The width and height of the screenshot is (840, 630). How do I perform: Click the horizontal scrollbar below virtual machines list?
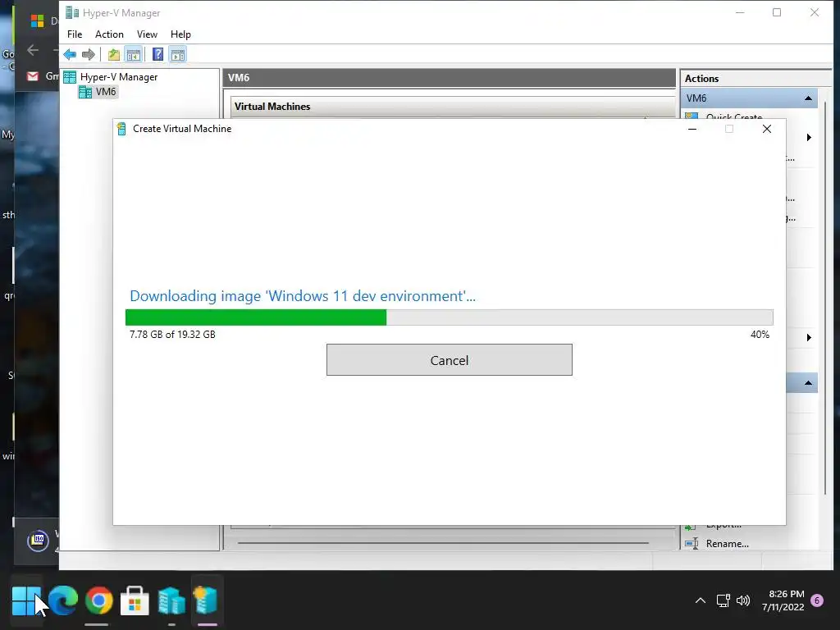(x=443, y=543)
